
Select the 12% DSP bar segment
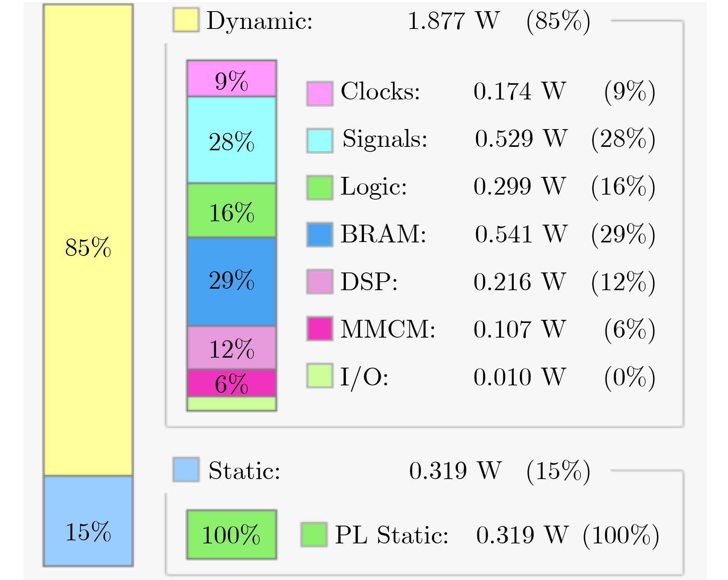pyautogui.click(x=231, y=348)
